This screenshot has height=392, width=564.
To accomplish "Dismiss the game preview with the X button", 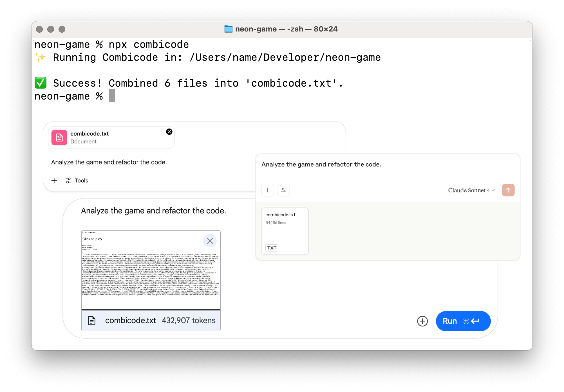I will pos(210,241).
